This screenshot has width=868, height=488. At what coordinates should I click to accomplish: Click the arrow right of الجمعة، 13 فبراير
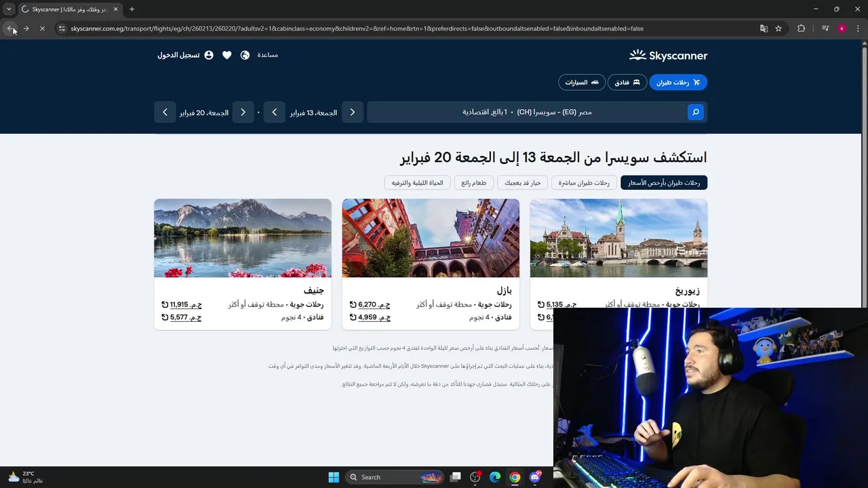point(352,112)
